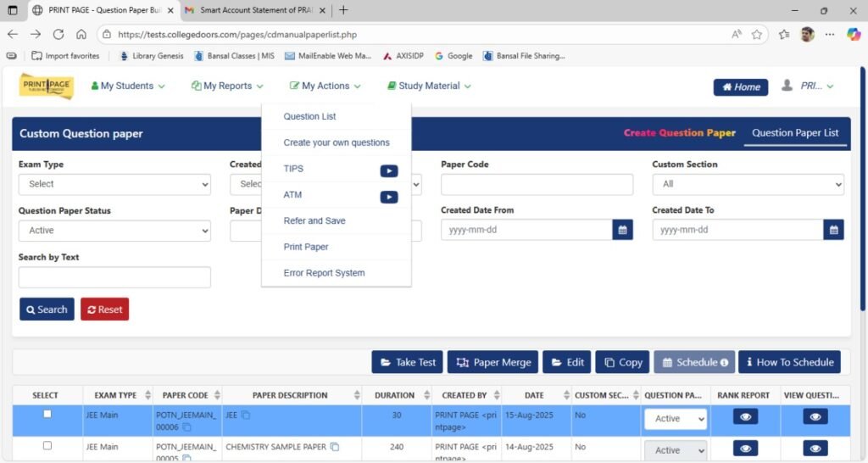Click the red Reset button
Image resolution: width=868 pixels, height=463 pixels.
104,310
